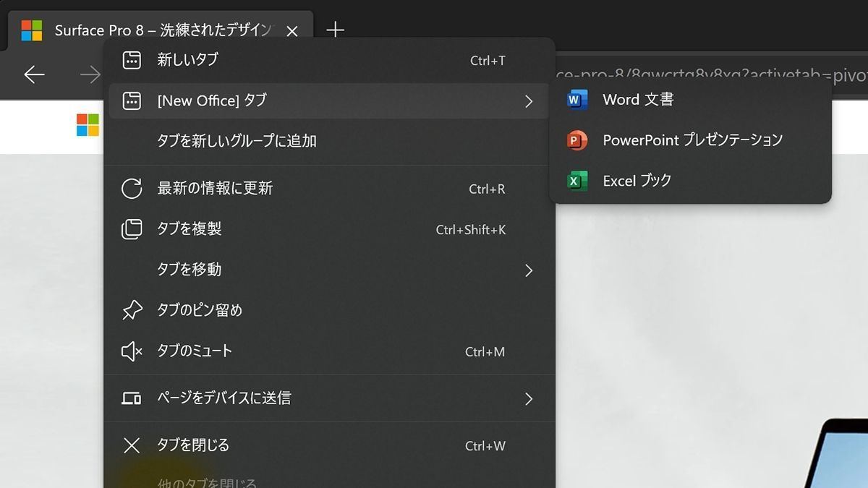Click the Microsoft logo on the page
The image size is (868, 488).
pyautogui.click(x=88, y=125)
